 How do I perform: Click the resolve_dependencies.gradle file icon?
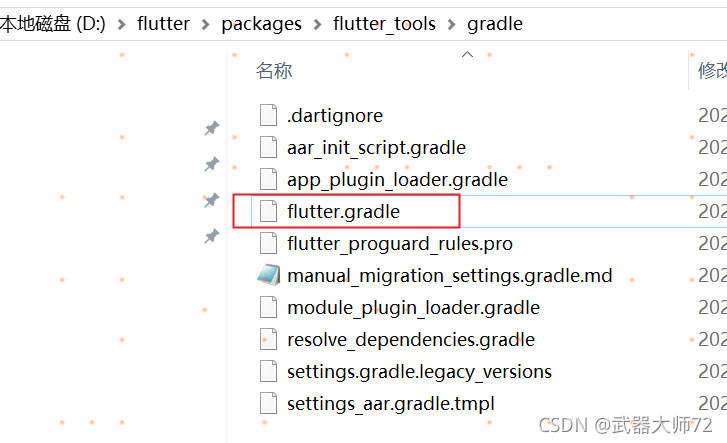(268, 340)
